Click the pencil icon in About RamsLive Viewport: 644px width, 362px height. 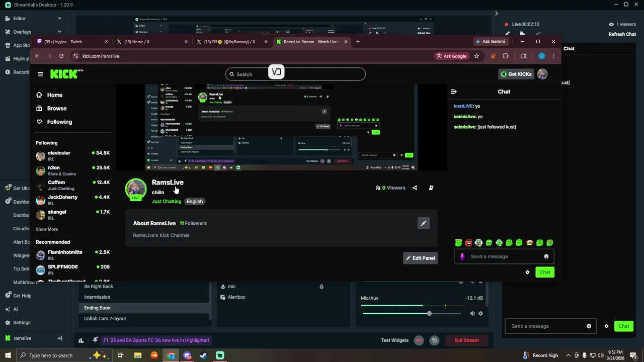click(424, 224)
